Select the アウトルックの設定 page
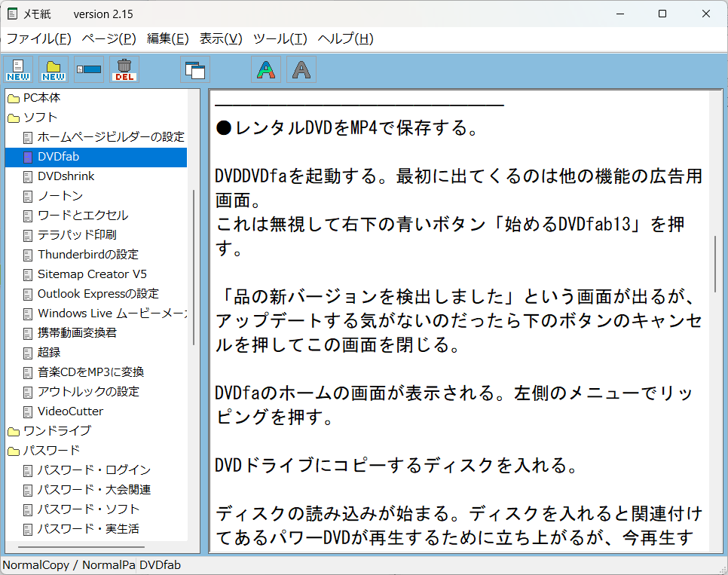Image resolution: width=728 pixels, height=575 pixels. coord(88,392)
